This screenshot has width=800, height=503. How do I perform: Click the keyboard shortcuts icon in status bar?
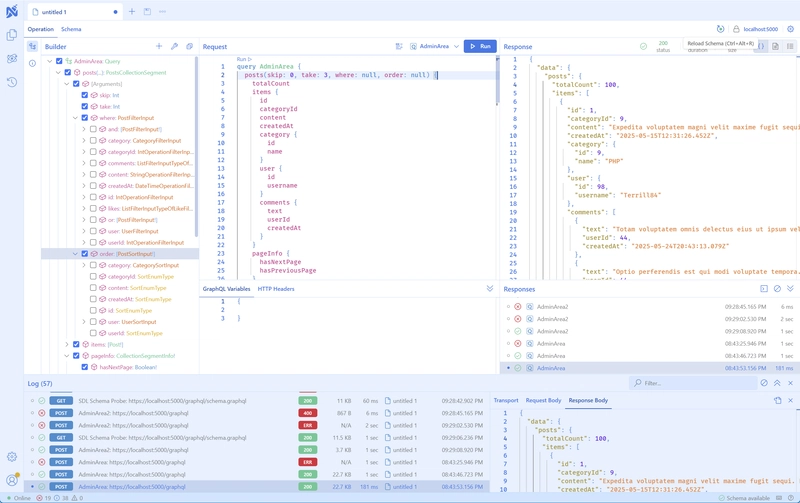[x=779, y=498]
